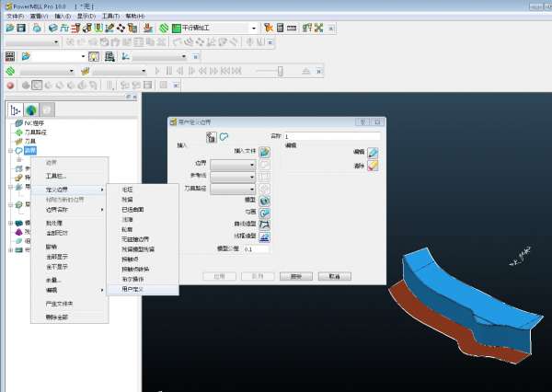Open the 工具(T) menu

tap(111, 17)
